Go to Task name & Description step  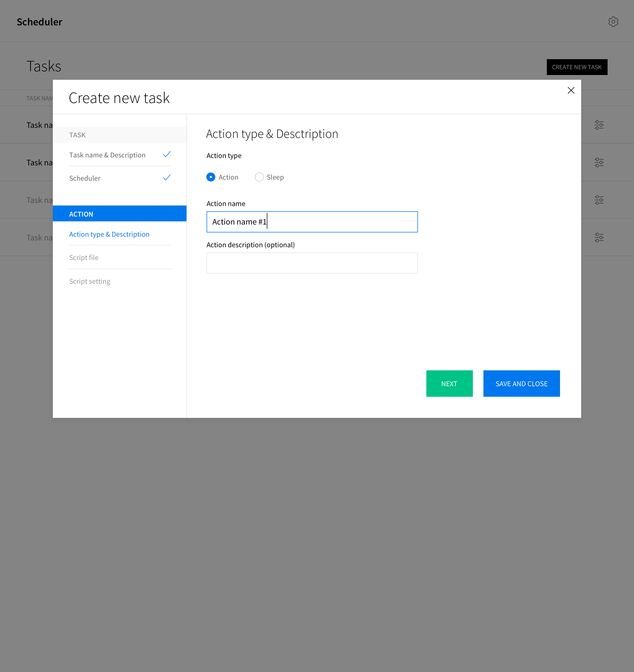pyautogui.click(x=107, y=155)
